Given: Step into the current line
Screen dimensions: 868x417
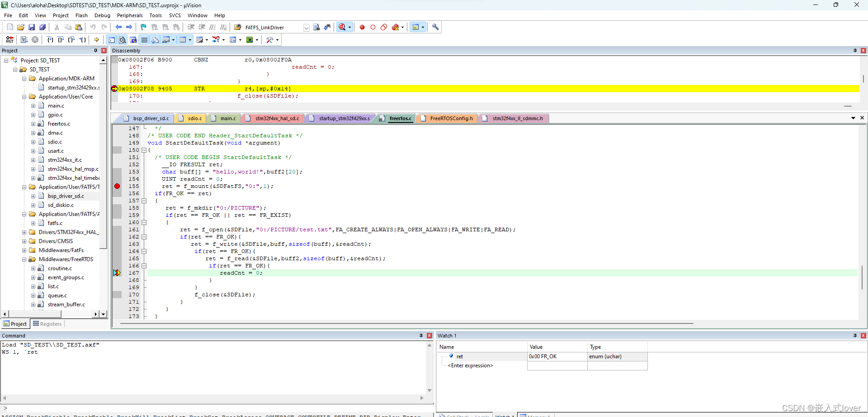Looking at the screenshot, I should [50, 40].
